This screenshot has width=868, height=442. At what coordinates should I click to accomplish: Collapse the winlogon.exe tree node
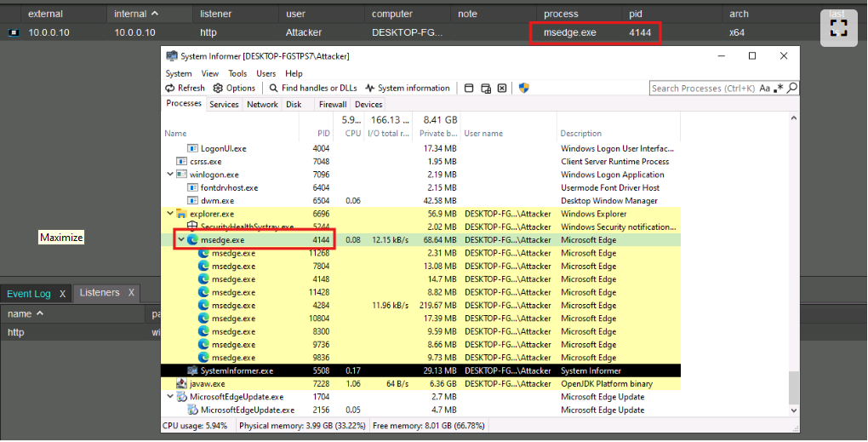170,175
